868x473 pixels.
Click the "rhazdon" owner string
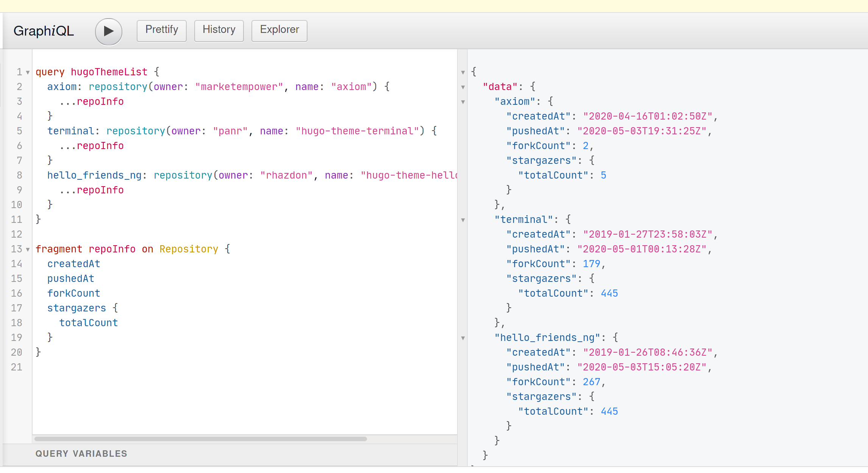tap(286, 175)
